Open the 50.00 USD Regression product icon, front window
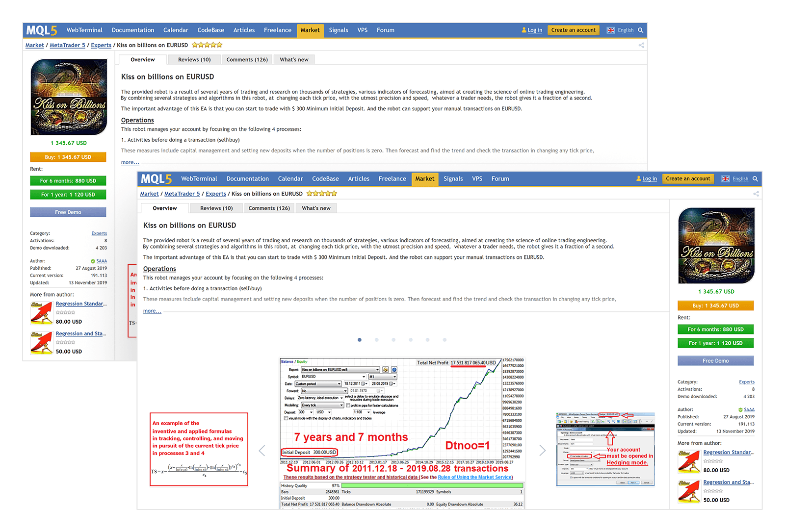Image resolution: width=785 pixels, height=532 pixels. [689, 491]
